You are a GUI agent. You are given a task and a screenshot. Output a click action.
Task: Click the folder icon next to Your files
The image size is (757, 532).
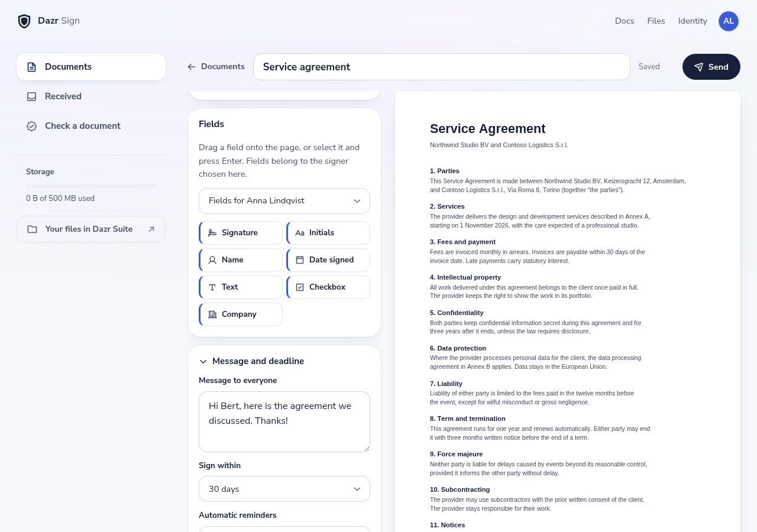[x=32, y=229]
